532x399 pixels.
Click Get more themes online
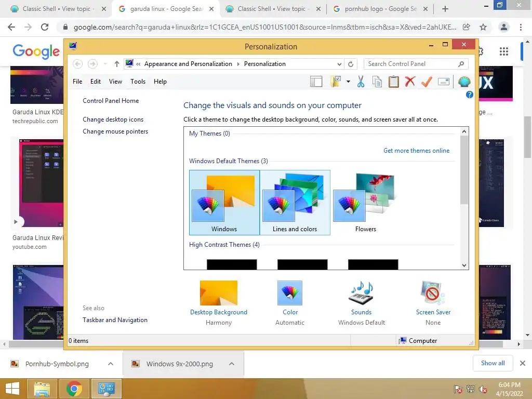(416, 151)
